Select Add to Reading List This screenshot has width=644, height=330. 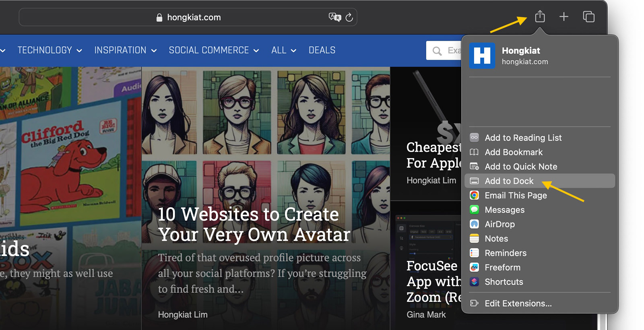tap(539, 138)
